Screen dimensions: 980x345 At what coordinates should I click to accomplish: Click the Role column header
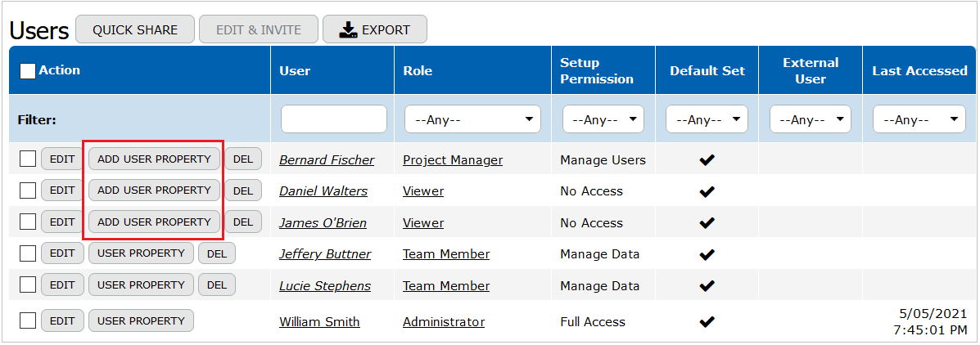pyautogui.click(x=418, y=71)
